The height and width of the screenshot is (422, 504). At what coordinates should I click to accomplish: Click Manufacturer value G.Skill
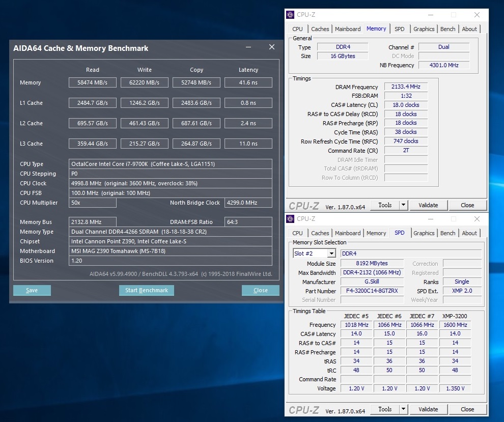pyautogui.click(x=372, y=282)
